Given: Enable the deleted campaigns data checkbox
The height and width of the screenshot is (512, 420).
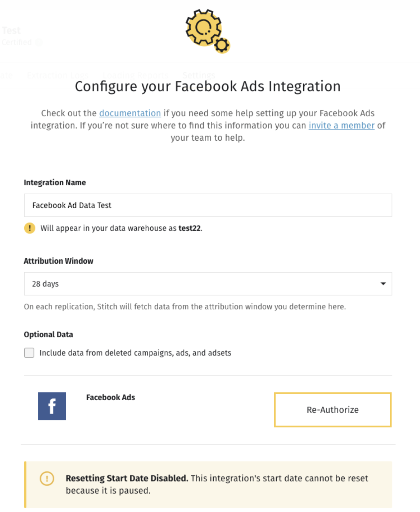Looking at the screenshot, I should pos(29,353).
